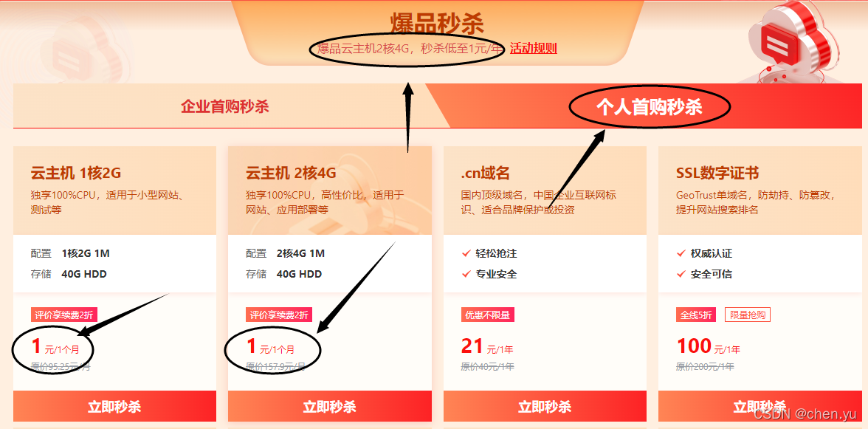Switch to 企业首购秒杀 tab
This screenshot has width=868, height=429.
tap(224, 106)
